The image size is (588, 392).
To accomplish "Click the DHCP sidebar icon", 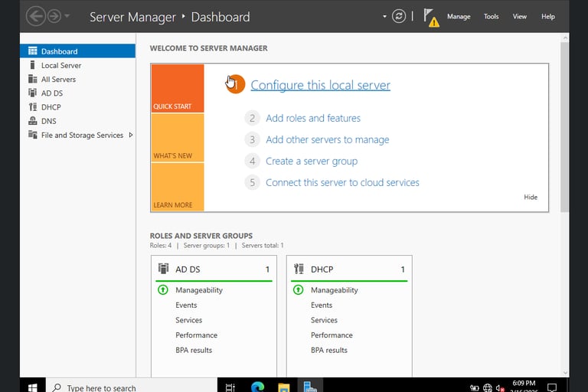I will coord(33,107).
